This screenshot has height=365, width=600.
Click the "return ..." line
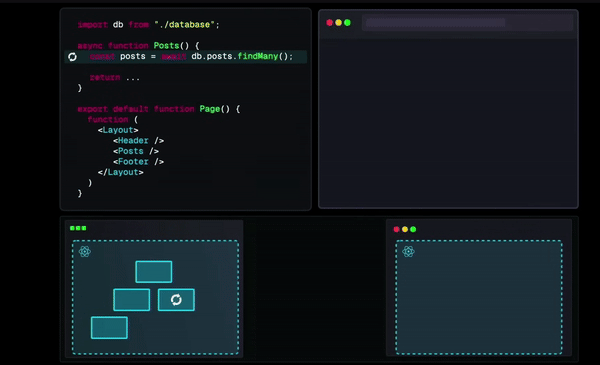[115, 78]
